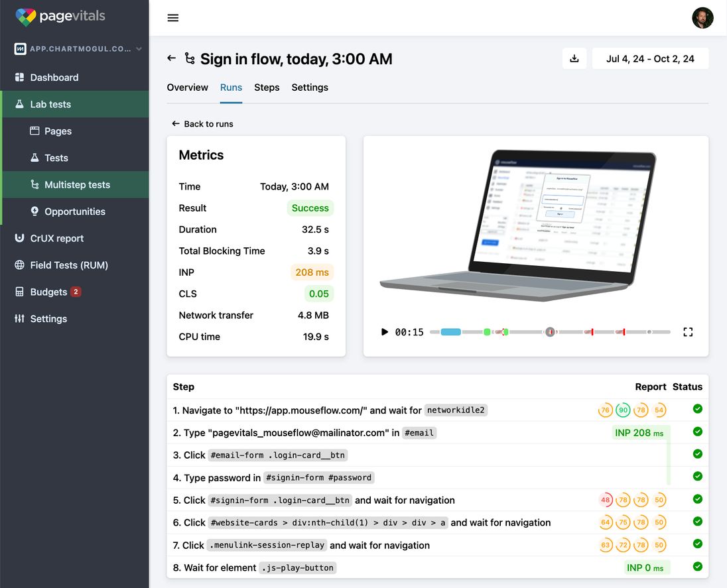Open Dashboard from the sidebar
This screenshot has width=727, height=588.
54,78
